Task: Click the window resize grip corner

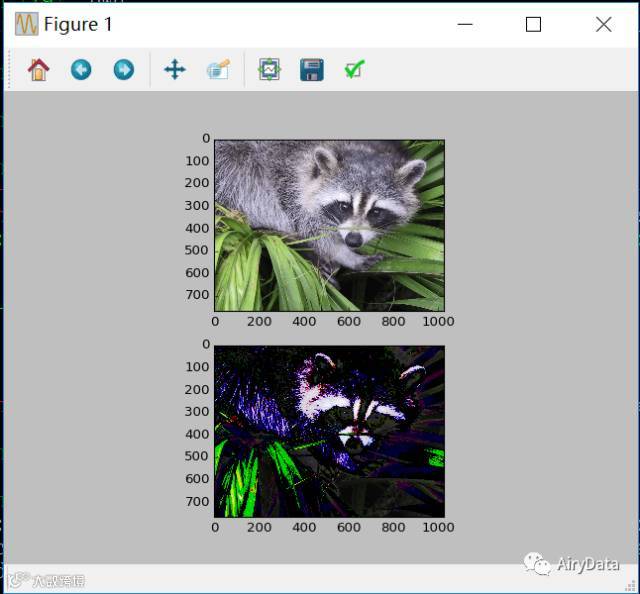Action: (x=631, y=585)
